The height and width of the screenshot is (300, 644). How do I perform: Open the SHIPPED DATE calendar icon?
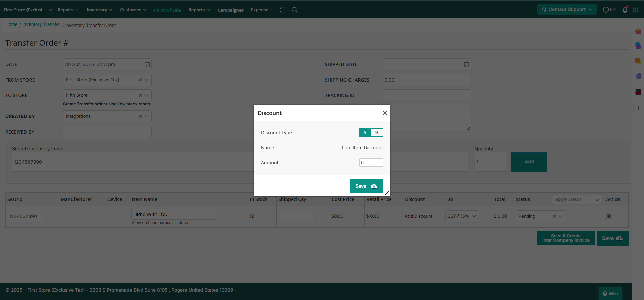click(x=466, y=64)
